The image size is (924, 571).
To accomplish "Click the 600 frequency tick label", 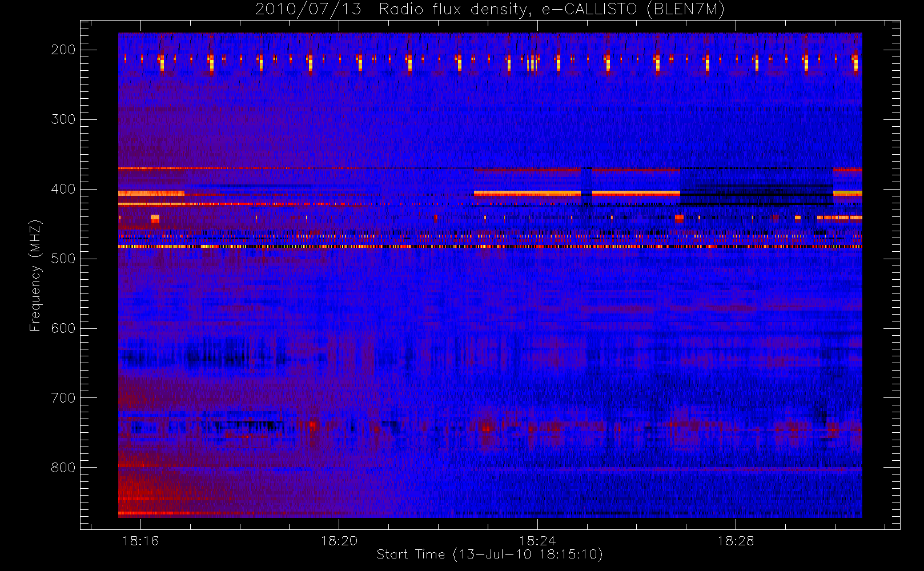I will pos(63,328).
